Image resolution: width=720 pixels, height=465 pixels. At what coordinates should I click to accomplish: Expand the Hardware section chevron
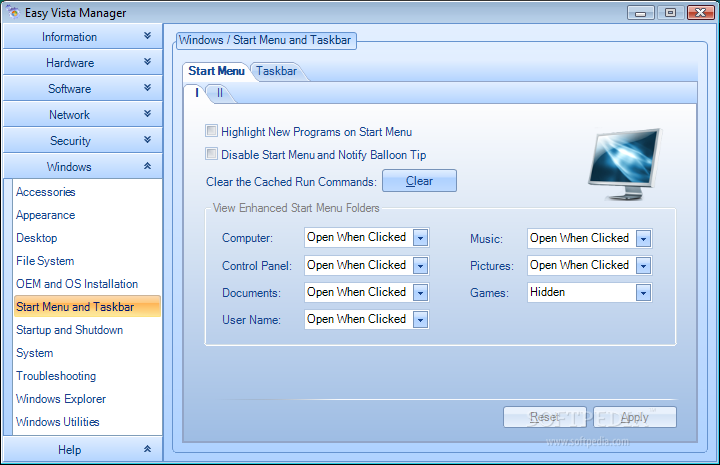pos(147,62)
